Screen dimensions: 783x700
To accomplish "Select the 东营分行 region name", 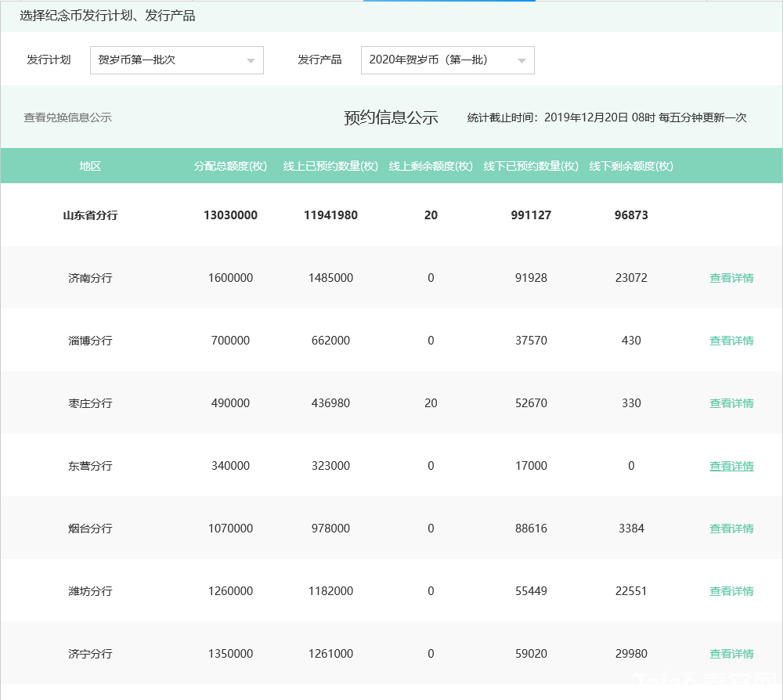I will (90, 467).
